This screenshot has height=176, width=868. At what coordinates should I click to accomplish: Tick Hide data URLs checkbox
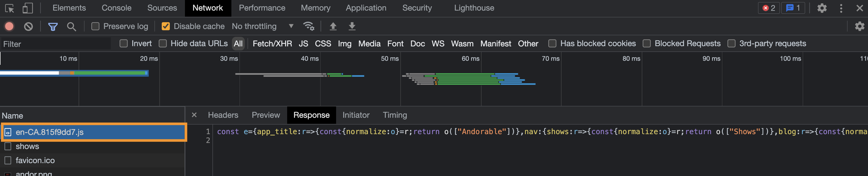click(163, 43)
